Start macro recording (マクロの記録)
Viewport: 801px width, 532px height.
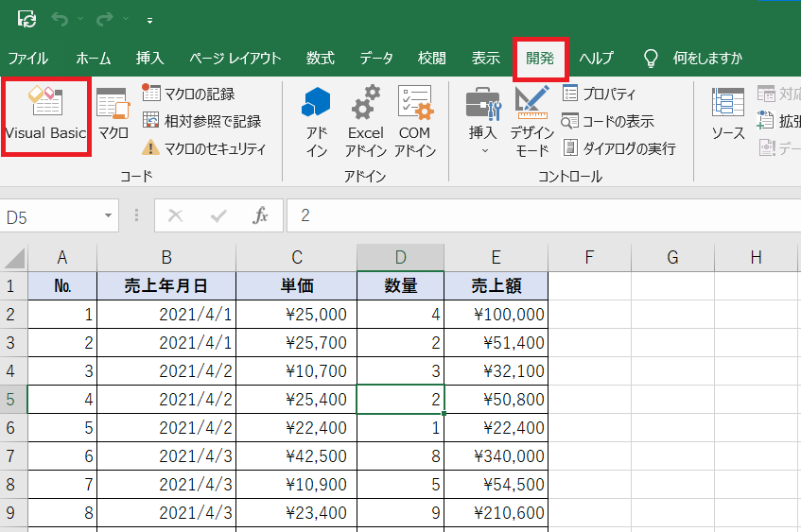[x=188, y=94]
